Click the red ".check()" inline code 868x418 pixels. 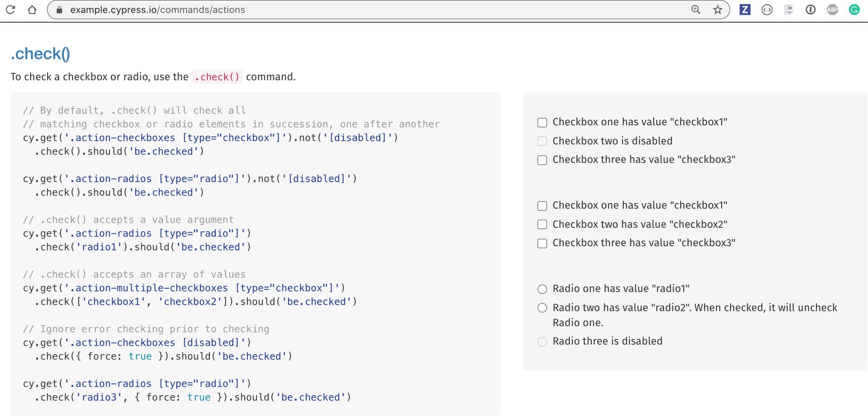(217, 77)
